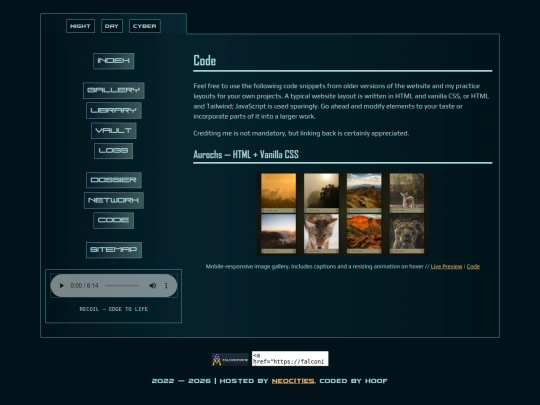Click the Recoil — Edge to Life caption
This screenshot has height=405, width=540.
tap(114, 309)
